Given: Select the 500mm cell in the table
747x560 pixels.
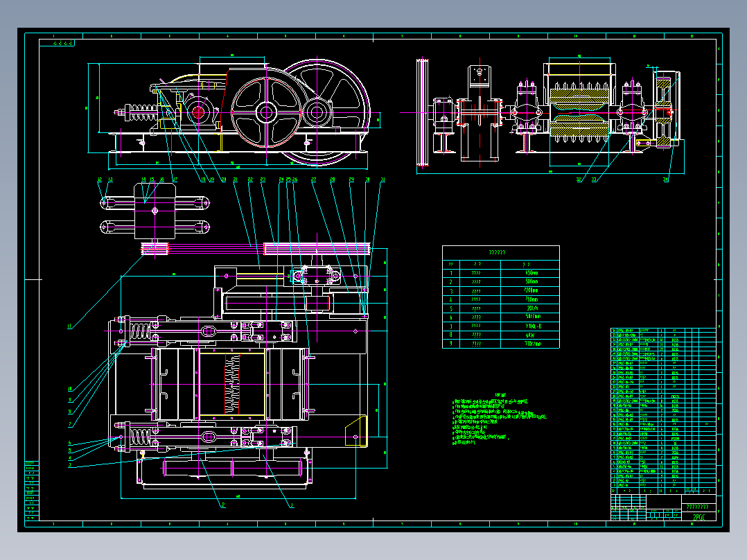Looking at the screenshot, I should [x=531, y=281].
